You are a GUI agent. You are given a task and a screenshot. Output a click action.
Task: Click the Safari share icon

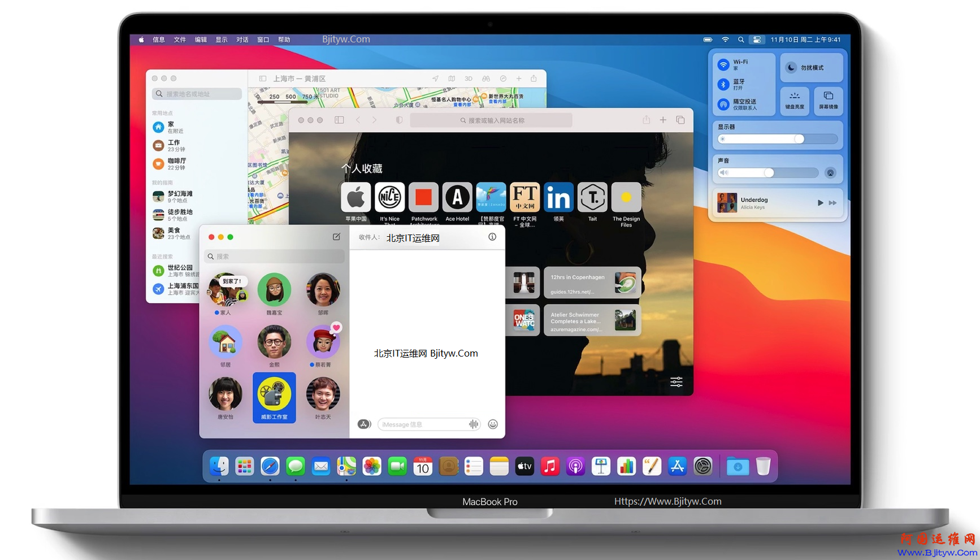click(646, 120)
